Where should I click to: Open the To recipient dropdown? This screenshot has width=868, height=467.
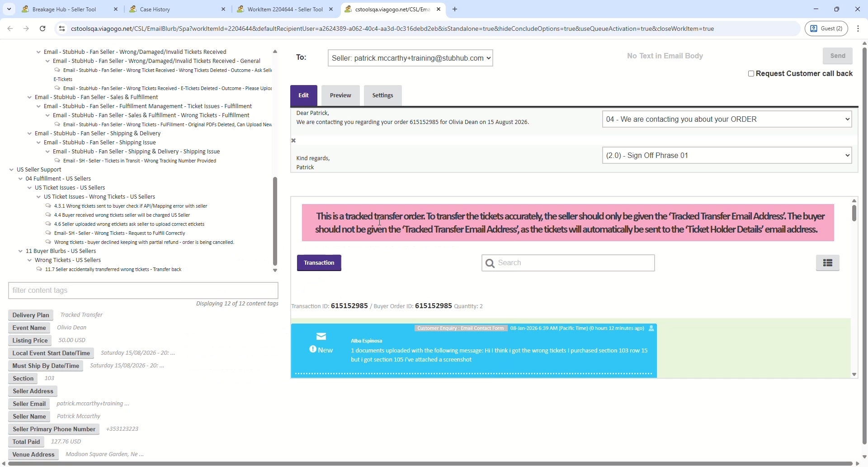pos(410,58)
